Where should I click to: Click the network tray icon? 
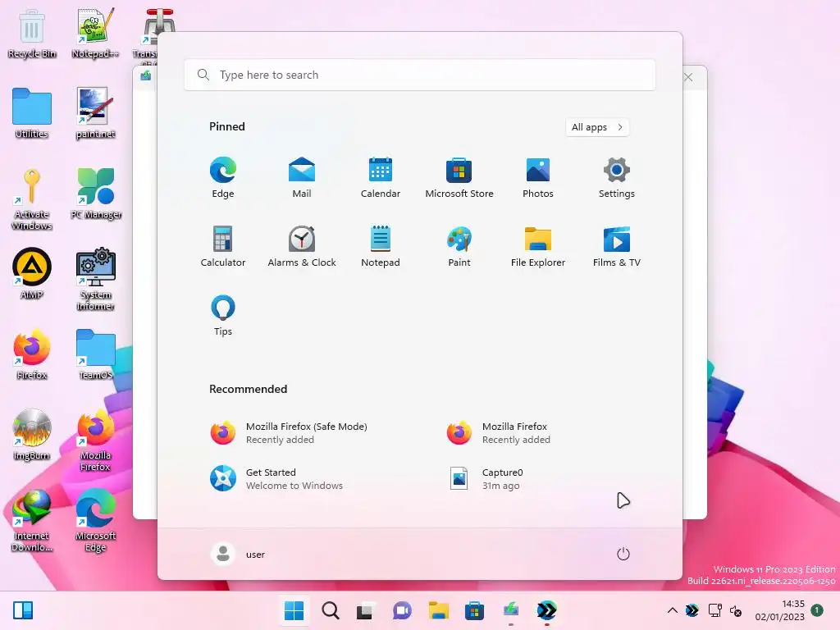coord(714,610)
